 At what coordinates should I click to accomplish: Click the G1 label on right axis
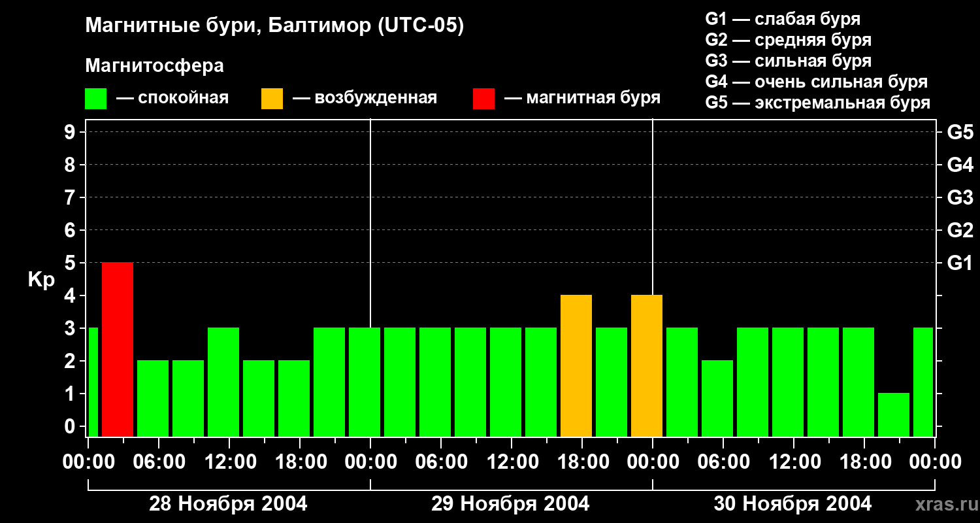tap(960, 263)
